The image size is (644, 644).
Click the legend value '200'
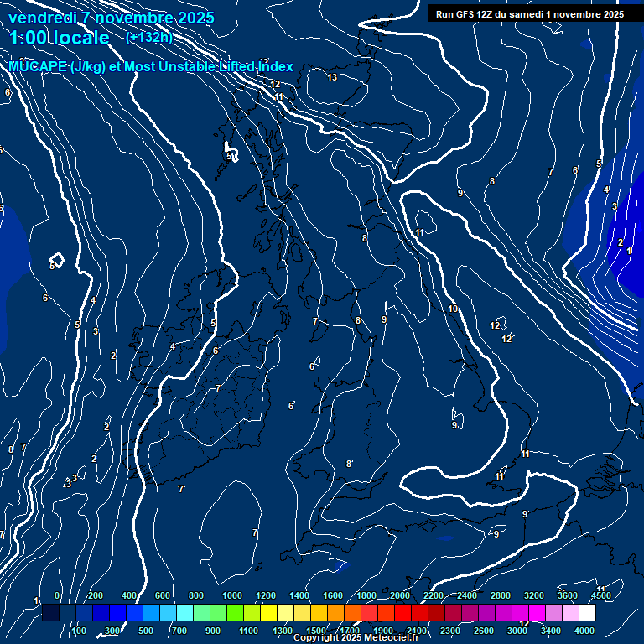point(96,595)
